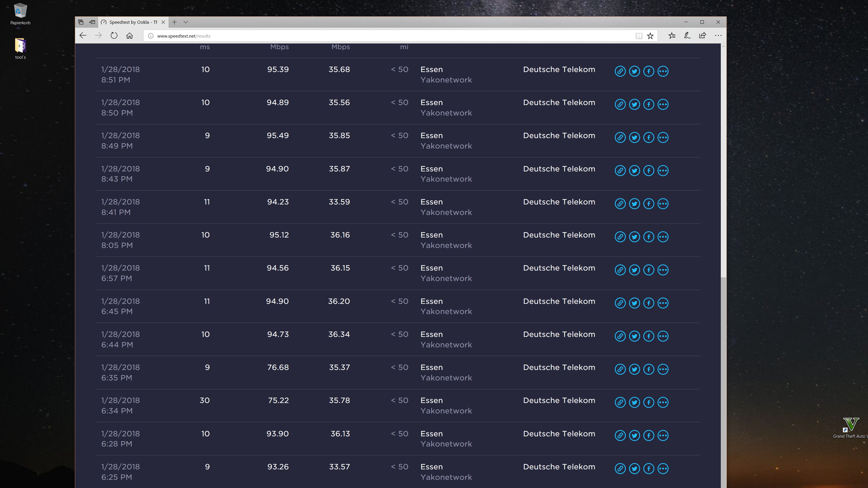Copy link for the 8:51 PM result

(x=620, y=71)
